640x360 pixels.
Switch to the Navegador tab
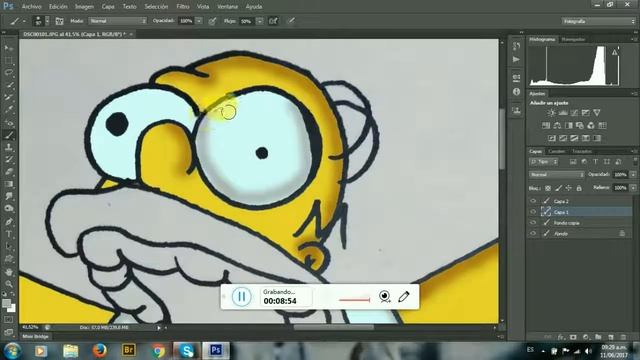click(x=573, y=40)
